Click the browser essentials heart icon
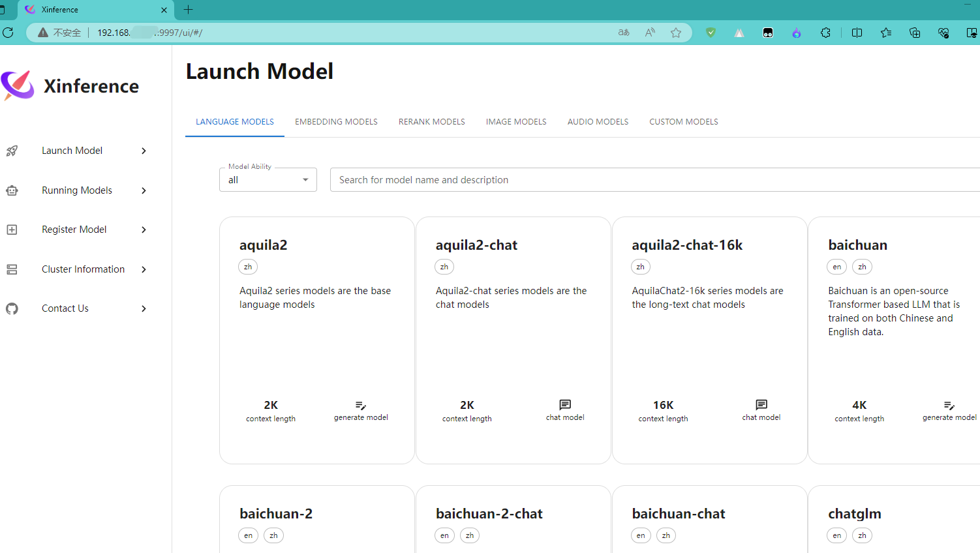This screenshot has width=980, height=553. point(943,33)
